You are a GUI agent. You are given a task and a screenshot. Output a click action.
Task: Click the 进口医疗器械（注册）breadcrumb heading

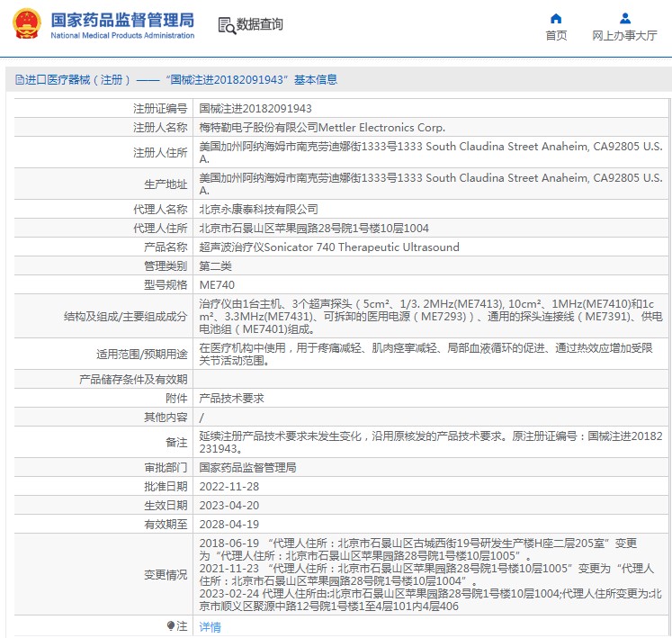[78, 80]
